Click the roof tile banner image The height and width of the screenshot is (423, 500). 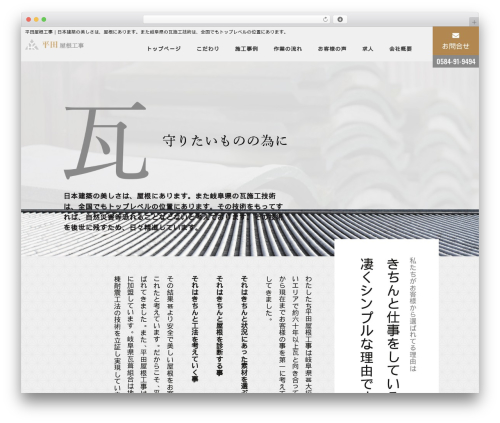(250, 233)
